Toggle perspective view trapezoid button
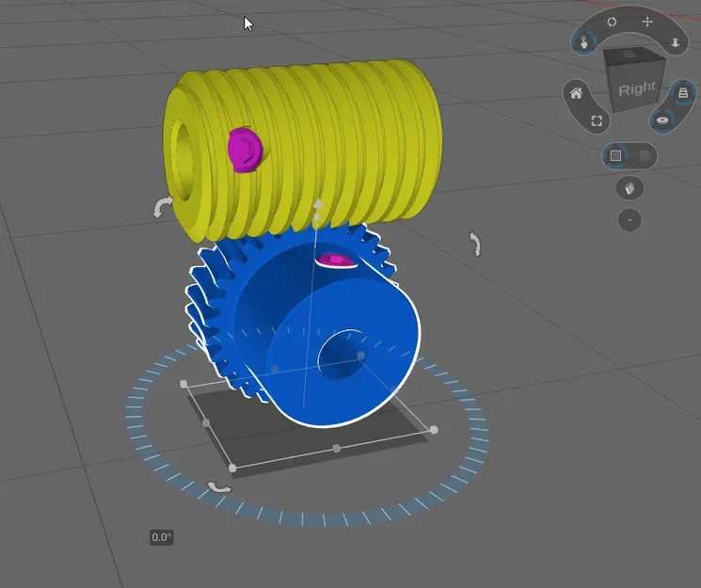The height and width of the screenshot is (588, 701). [682, 92]
